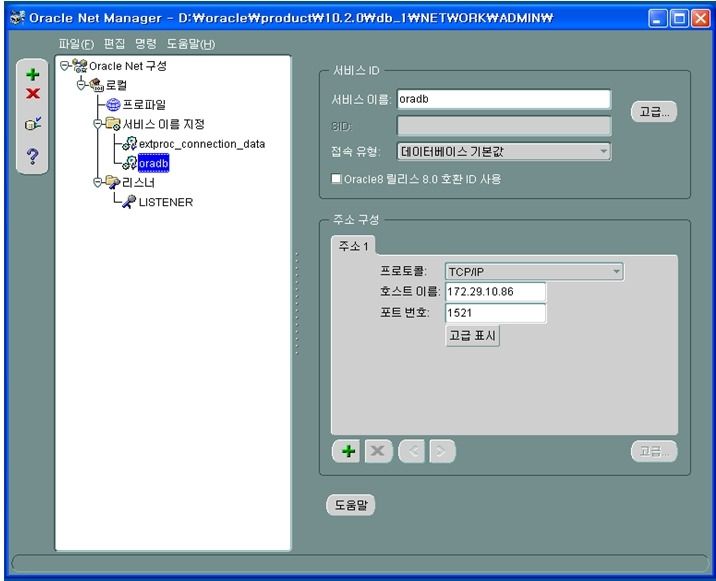This screenshot has width=716, height=581.
Task: Collapse the 리스너 tree node
Action: coord(97,182)
